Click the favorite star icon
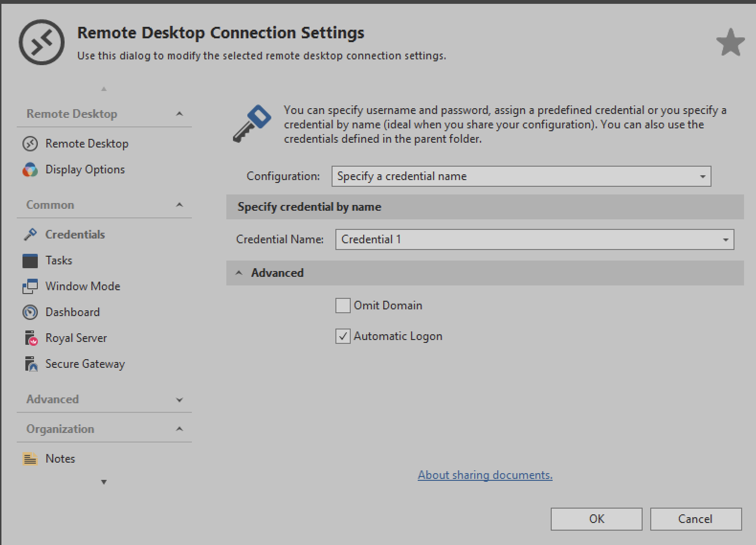Viewport: 756px width, 545px height. tap(730, 43)
